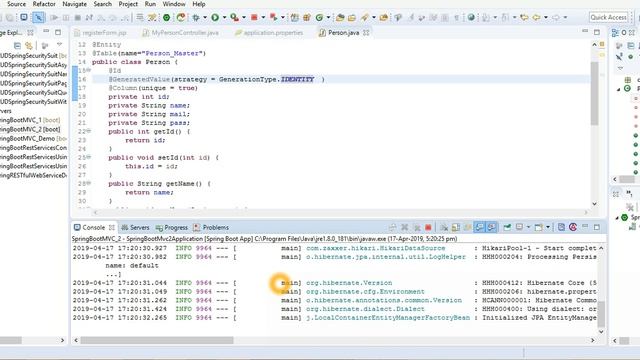
Task: Close the Person.java editor tab
Action: point(366,33)
